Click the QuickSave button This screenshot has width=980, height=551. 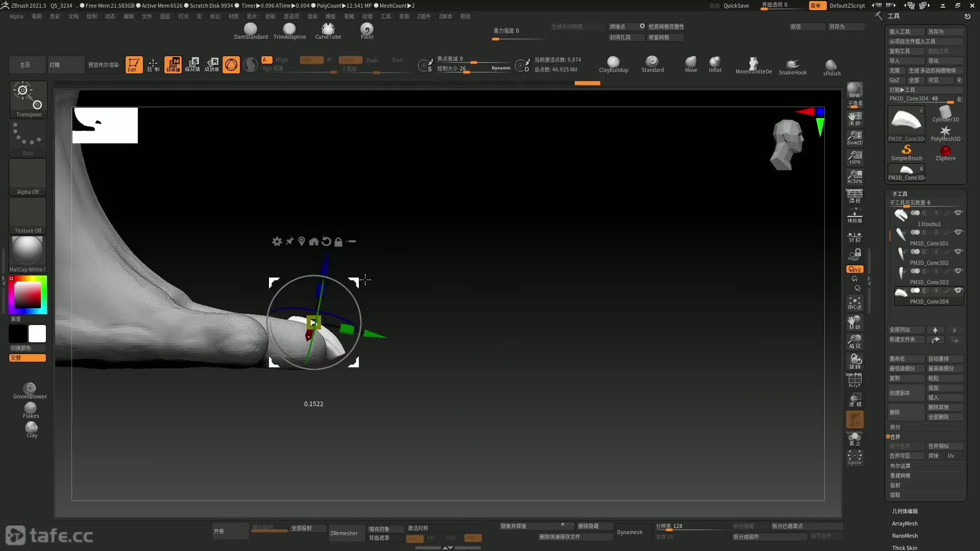click(x=737, y=6)
